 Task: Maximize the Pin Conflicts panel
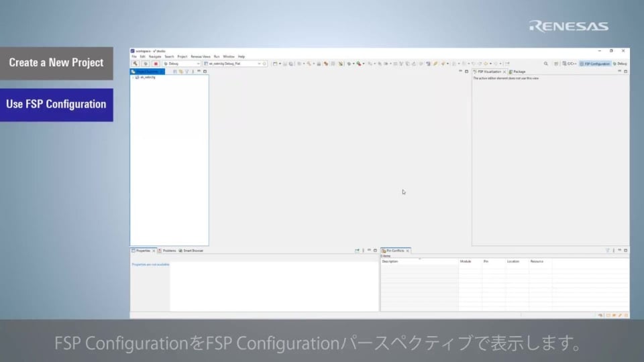tap(625, 250)
